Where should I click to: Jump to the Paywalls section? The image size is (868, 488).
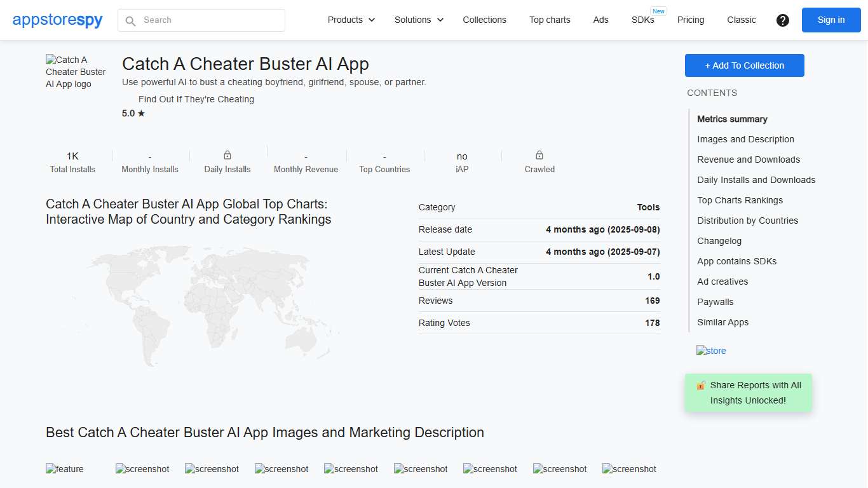click(715, 302)
